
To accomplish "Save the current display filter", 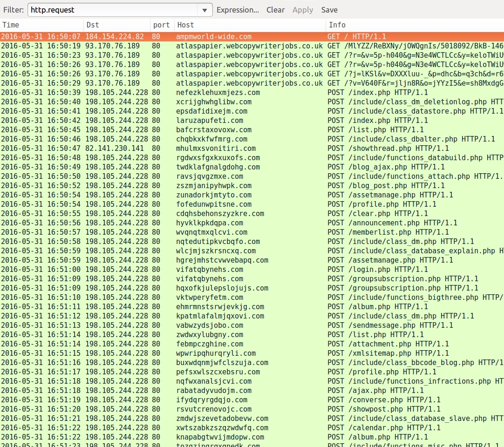I will 329,10.
